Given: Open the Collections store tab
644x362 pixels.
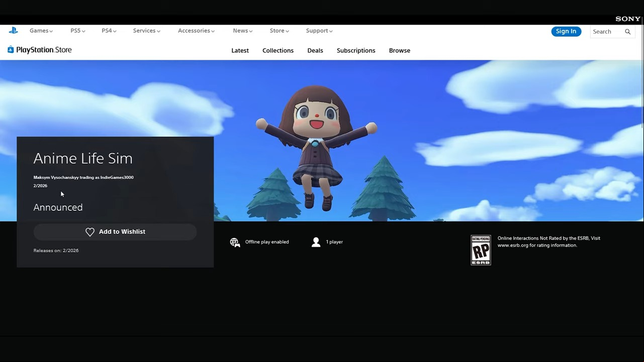Looking at the screenshot, I should [x=278, y=51].
